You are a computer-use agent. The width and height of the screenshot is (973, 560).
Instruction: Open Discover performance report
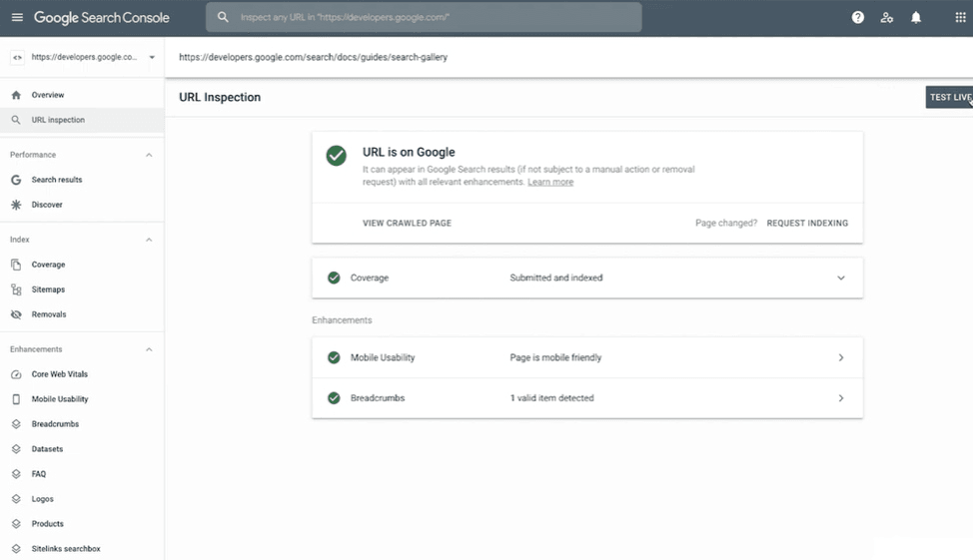click(x=47, y=205)
